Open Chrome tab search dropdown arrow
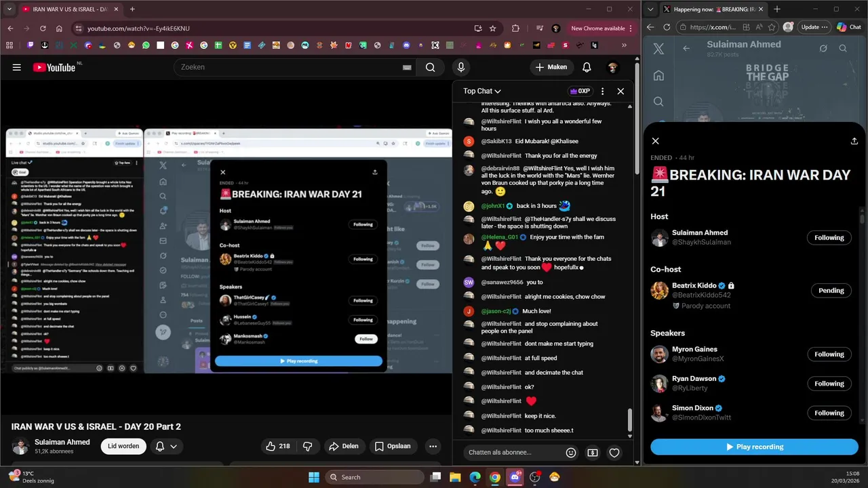 (x=9, y=9)
